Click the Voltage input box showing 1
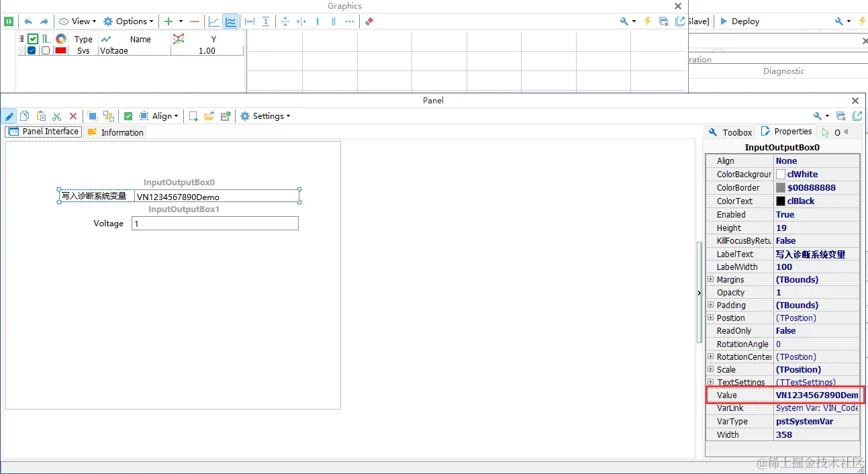This screenshot has width=868, height=474. [x=215, y=223]
